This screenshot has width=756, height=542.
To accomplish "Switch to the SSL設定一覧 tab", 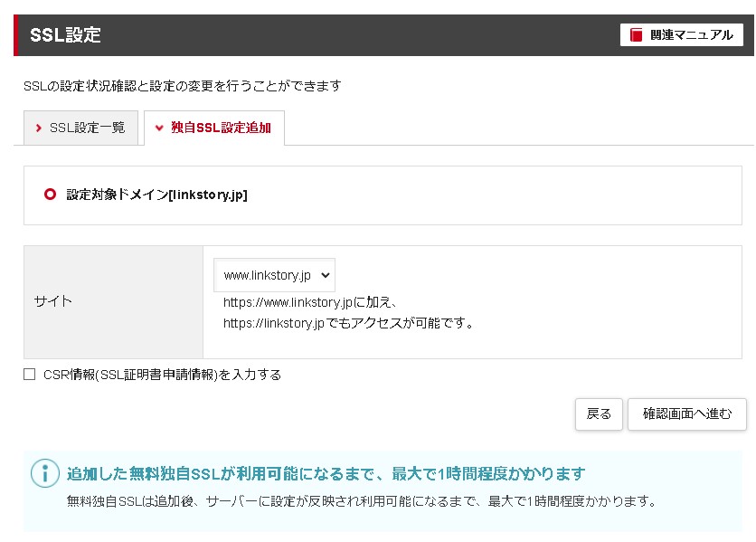I will tap(80, 128).
